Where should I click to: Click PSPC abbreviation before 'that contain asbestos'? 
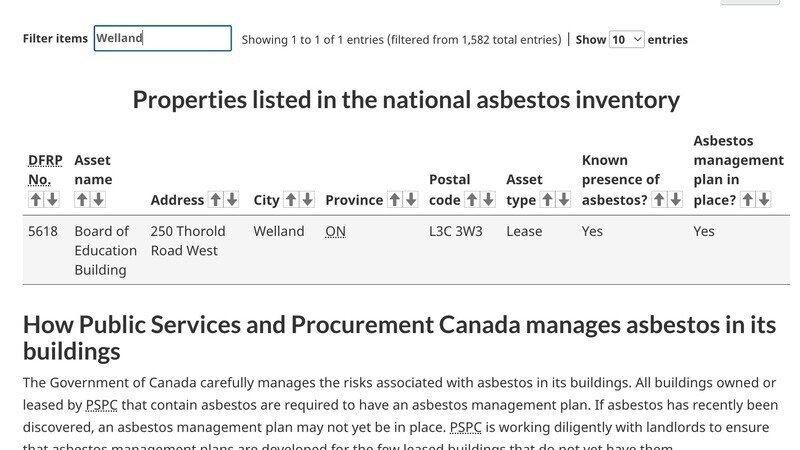point(102,405)
